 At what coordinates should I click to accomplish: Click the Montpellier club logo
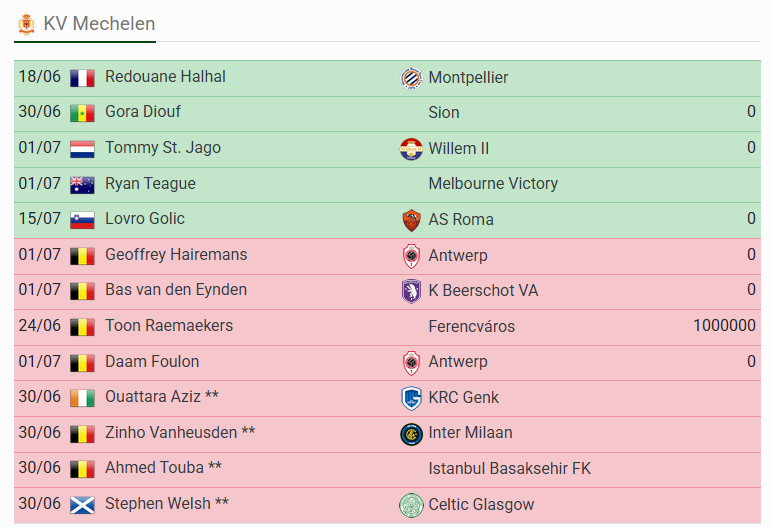(411, 78)
